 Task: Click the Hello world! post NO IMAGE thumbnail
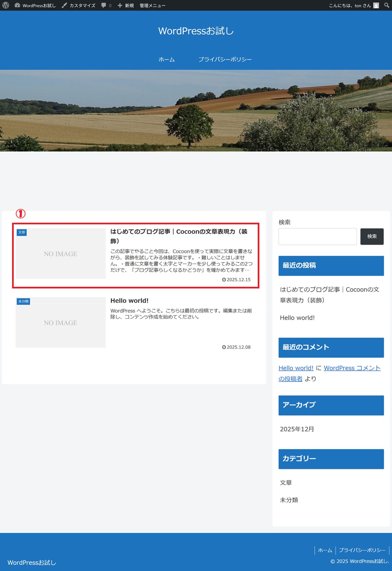tap(61, 322)
